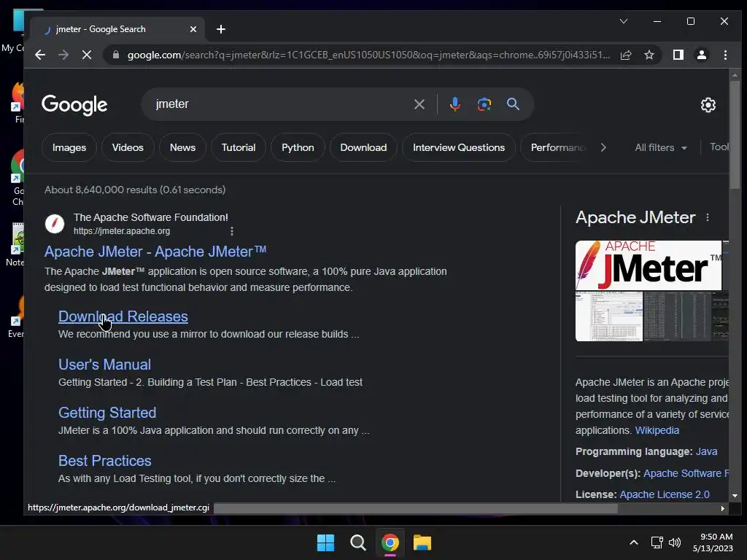
Task: Go back with the browser back arrow
Action: tap(40, 55)
